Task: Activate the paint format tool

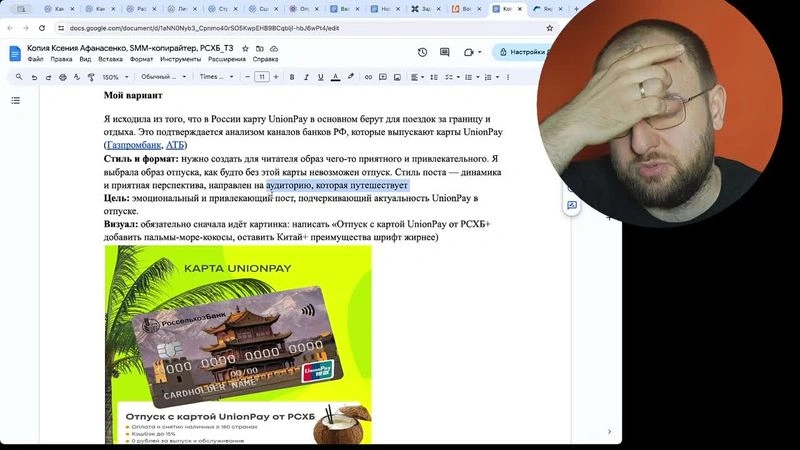Action: pyautogui.click(x=91, y=77)
